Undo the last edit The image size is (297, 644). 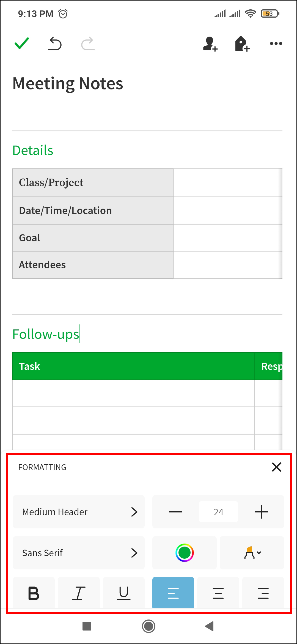(x=55, y=44)
